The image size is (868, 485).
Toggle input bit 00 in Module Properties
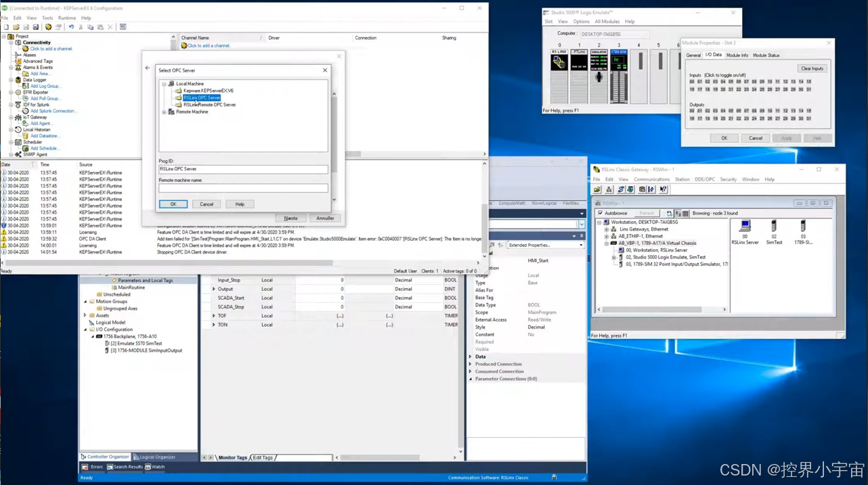click(692, 82)
